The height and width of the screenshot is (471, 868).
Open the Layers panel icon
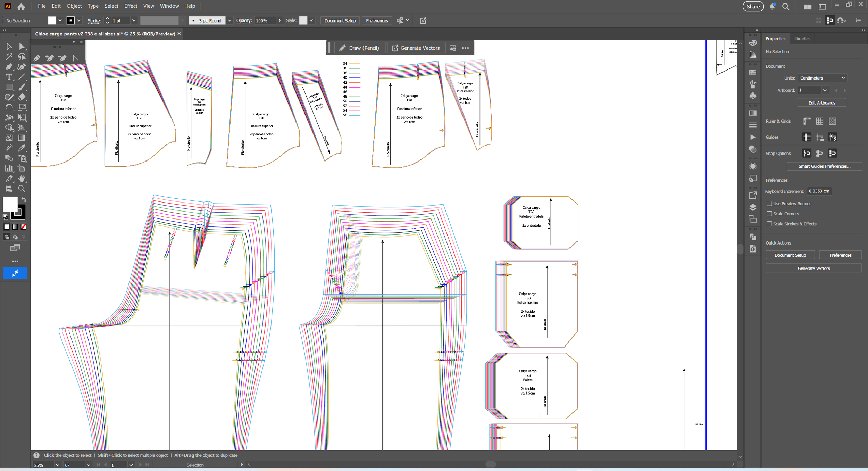click(x=753, y=207)
